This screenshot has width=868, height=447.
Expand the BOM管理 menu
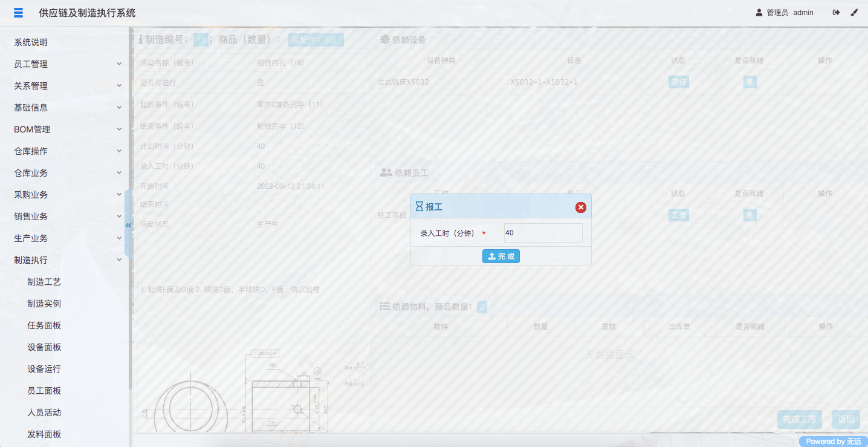coord(66,129)
